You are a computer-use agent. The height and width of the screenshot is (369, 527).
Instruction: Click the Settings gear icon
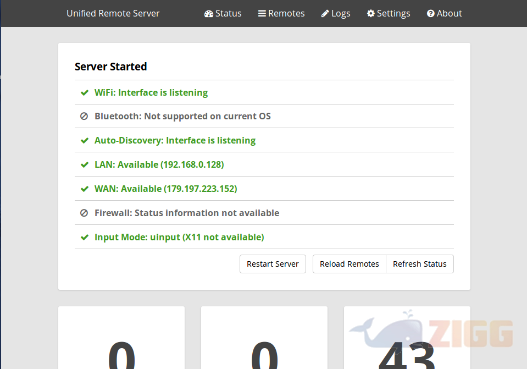pyautogui.click(x=371, y=13)
